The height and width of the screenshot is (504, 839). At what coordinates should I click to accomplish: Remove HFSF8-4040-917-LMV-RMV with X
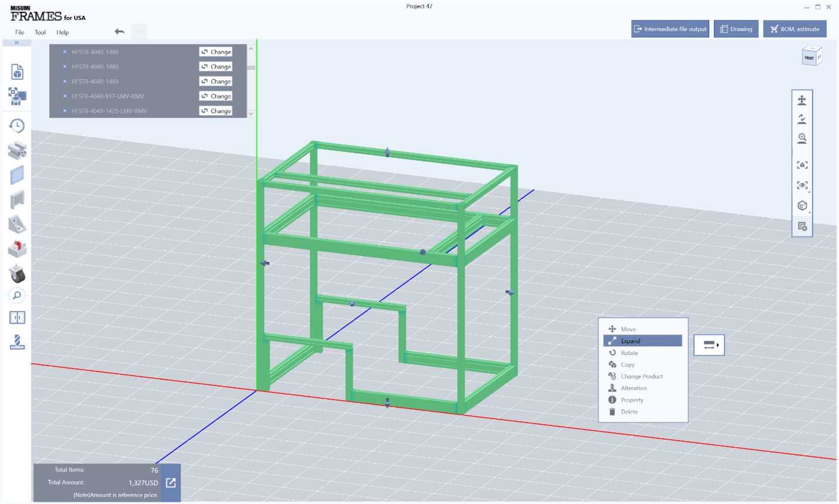click(x=65, y=96)
